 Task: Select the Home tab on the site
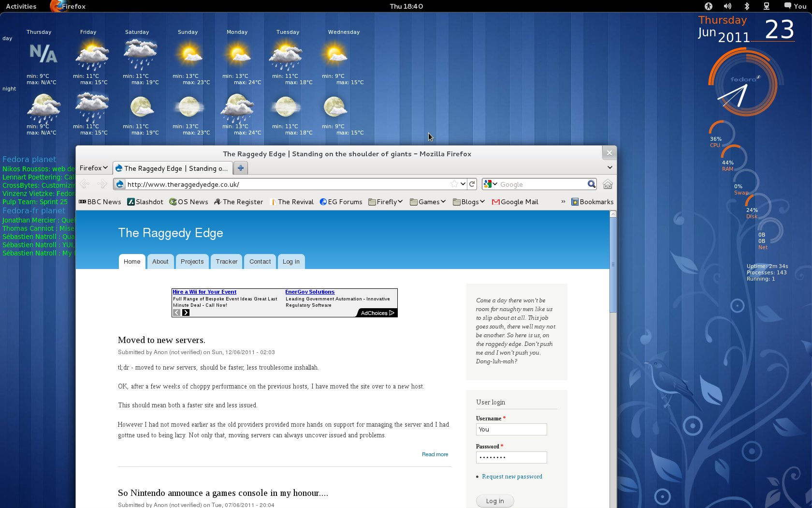coord(132,261)
